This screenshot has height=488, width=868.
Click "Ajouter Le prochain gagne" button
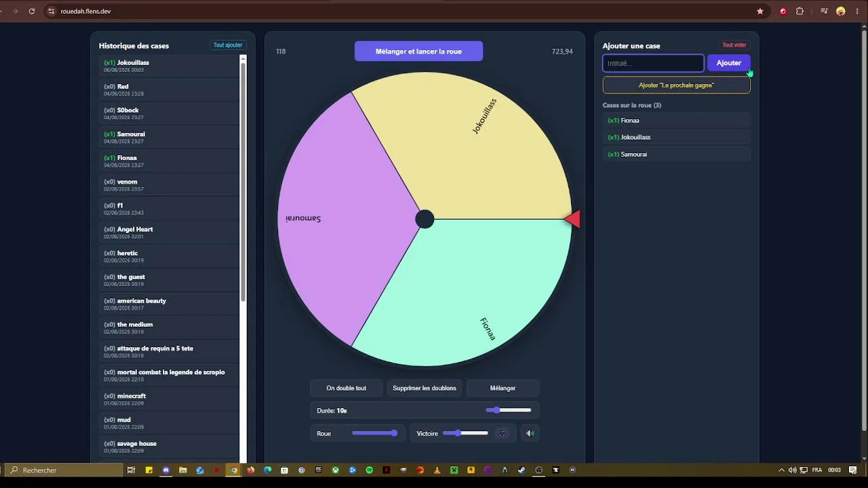click(x=676, y=85)
